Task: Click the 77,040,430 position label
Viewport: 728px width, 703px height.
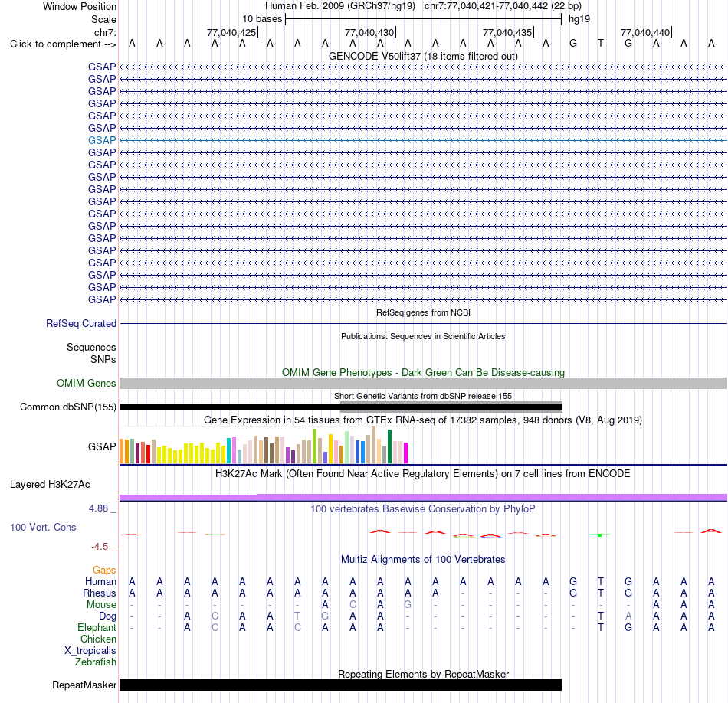Action: 369,32
